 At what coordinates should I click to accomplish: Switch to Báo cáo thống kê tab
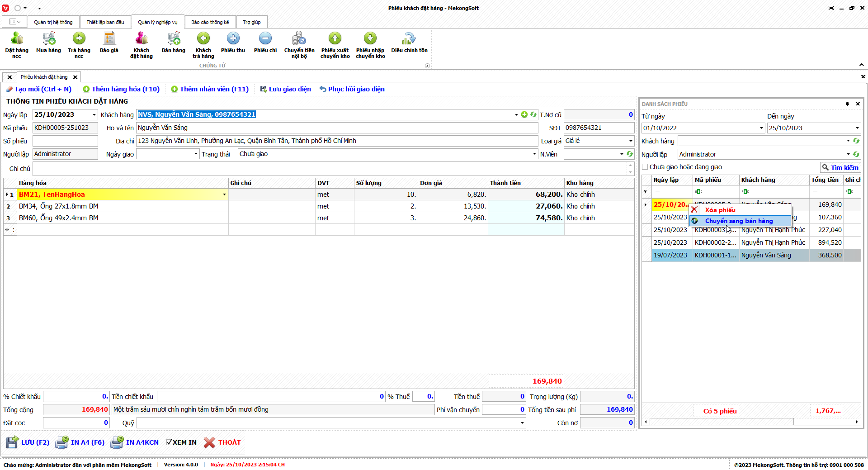(210, 22)
